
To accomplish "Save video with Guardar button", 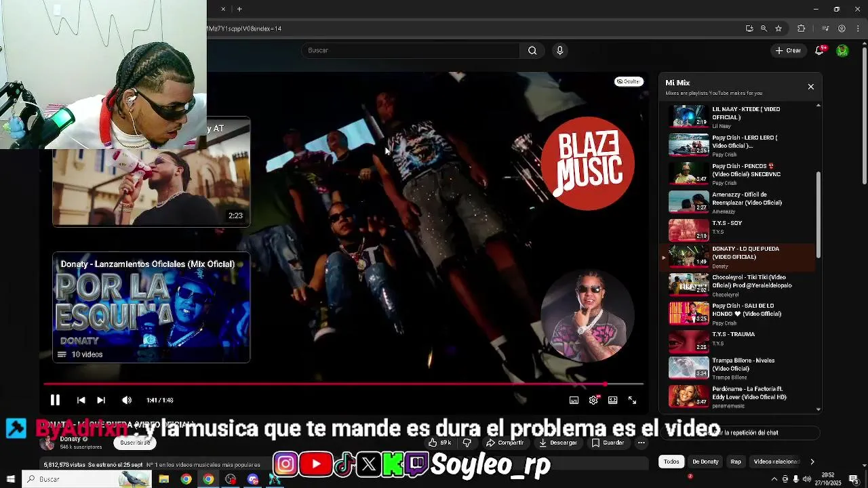I will pyautogui.click(x=608, y=443).
